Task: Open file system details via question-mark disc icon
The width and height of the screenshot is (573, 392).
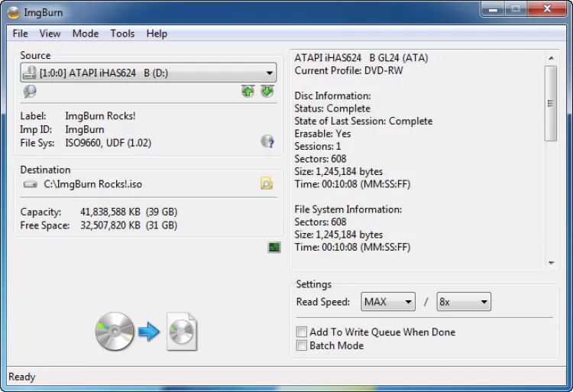Action: 267,141
